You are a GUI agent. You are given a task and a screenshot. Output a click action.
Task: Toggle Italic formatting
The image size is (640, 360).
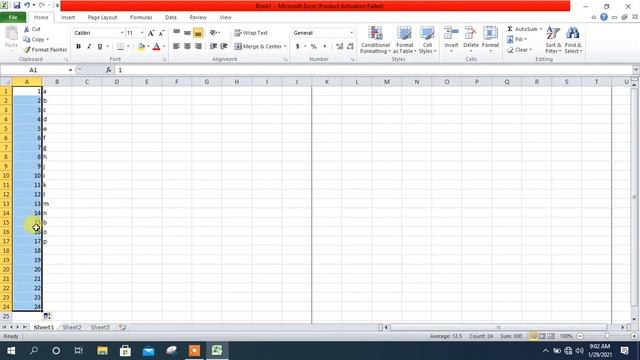(89, 47)
